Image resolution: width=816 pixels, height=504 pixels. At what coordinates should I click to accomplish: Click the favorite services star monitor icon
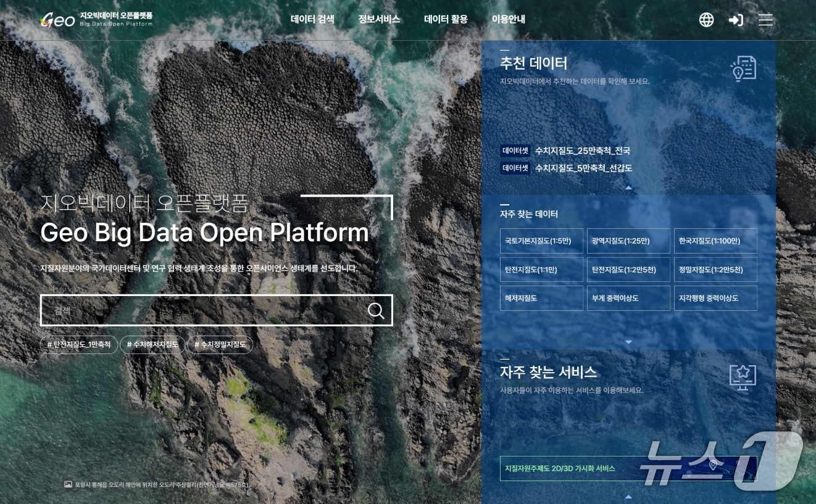743,377
